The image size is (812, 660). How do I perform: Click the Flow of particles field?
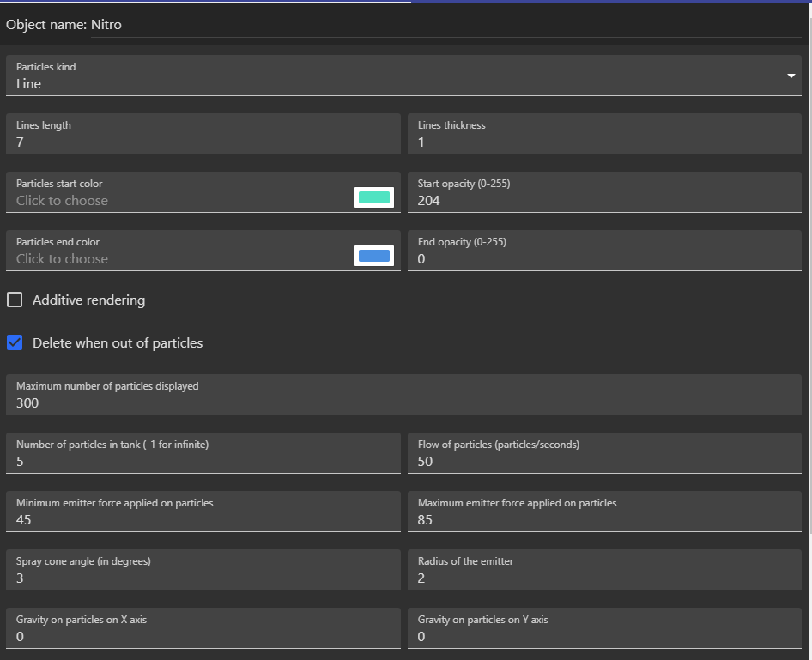pos(604,462)
